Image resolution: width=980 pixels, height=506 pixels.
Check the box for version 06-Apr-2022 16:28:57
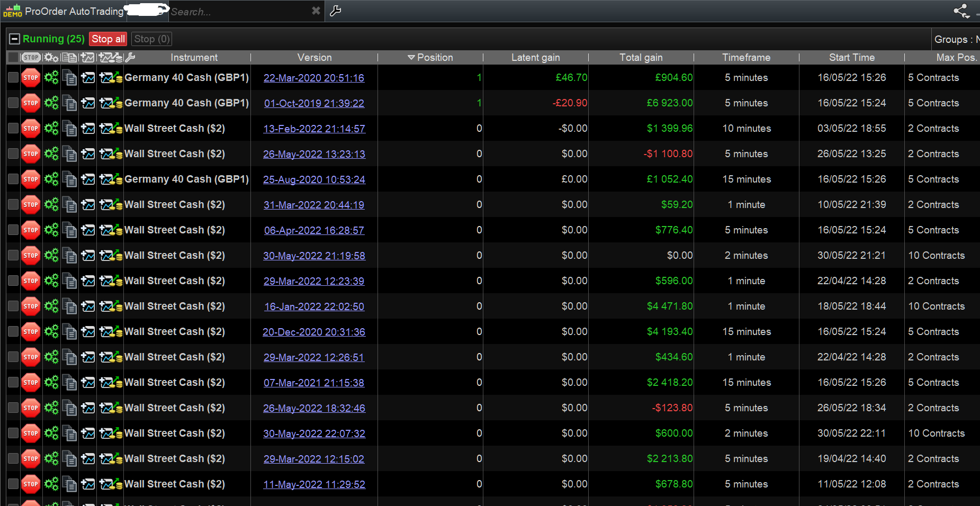13,230
